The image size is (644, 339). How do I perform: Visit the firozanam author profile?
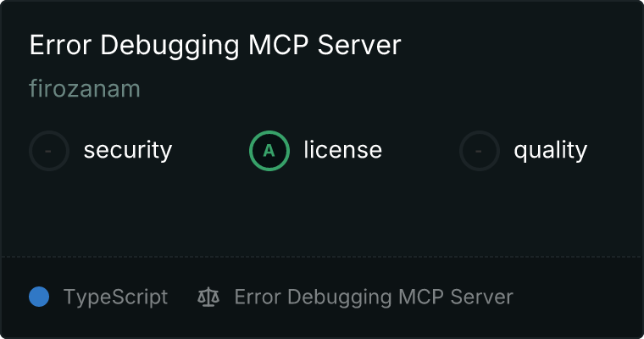85,89
